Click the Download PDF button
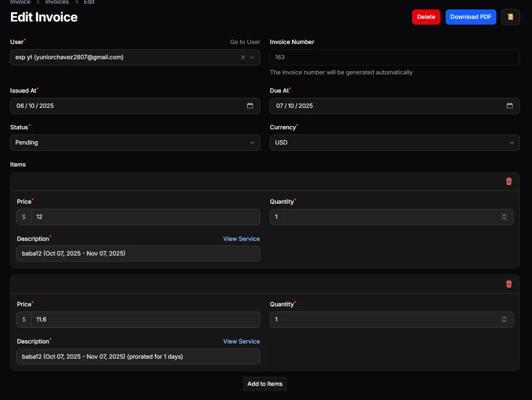The height and width of the screenshot is (400, 532). [470, 17]
